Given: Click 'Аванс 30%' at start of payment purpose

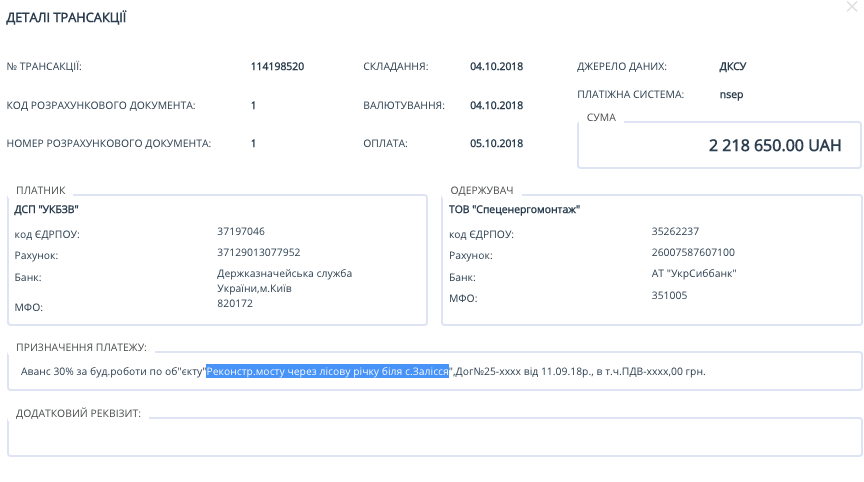Looking at the screenshot, I should pos(46,371).
